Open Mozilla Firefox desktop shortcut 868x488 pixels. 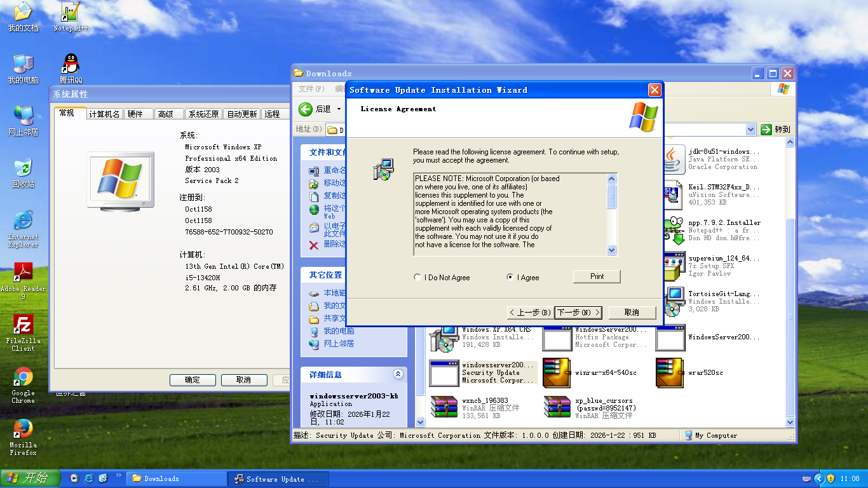pyautogui.click(x=23, y=430)
